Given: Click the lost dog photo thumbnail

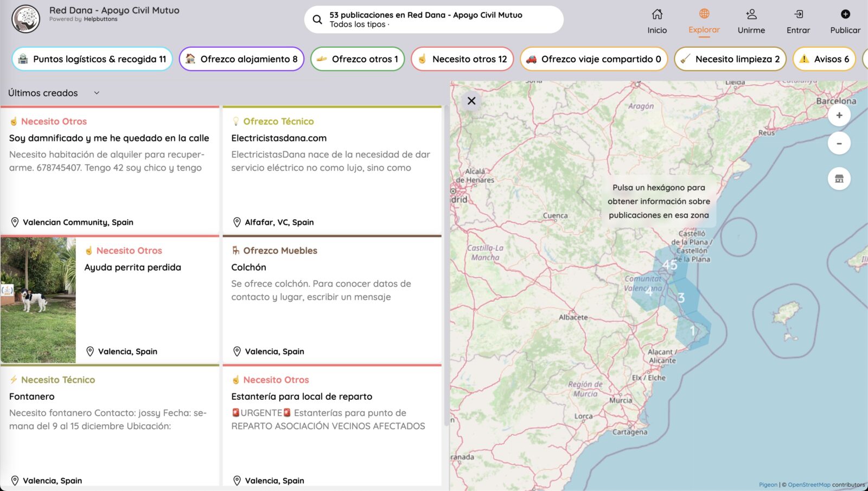Looking at the screenshot, I should point(39,300).
